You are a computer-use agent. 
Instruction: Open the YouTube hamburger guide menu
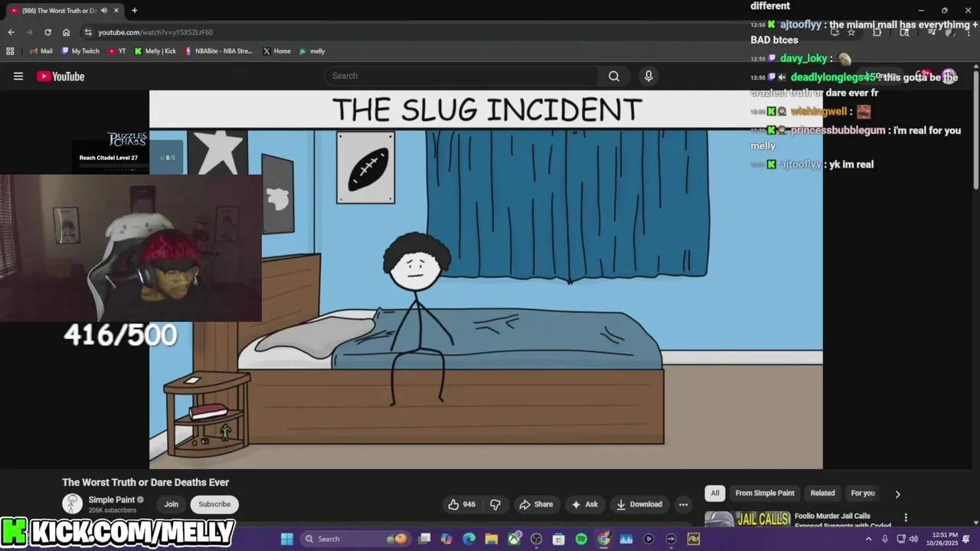[x=18, y=76]
